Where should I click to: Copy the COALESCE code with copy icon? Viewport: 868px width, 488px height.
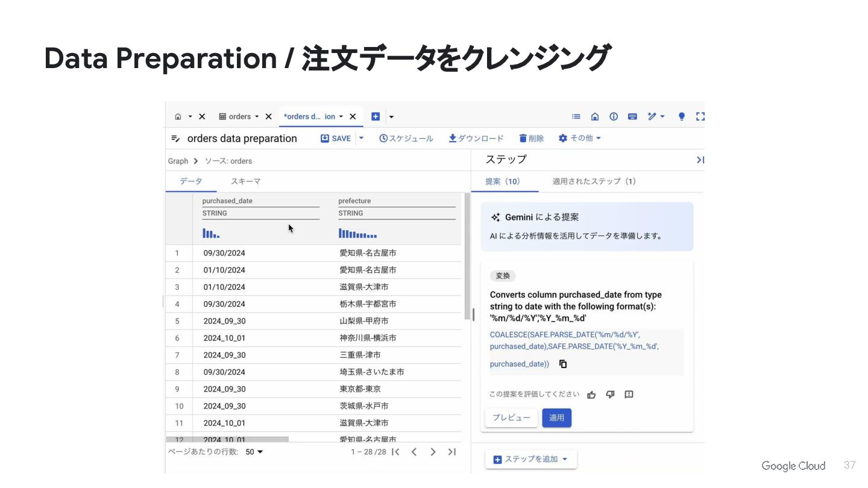click(x=563, y=364)
